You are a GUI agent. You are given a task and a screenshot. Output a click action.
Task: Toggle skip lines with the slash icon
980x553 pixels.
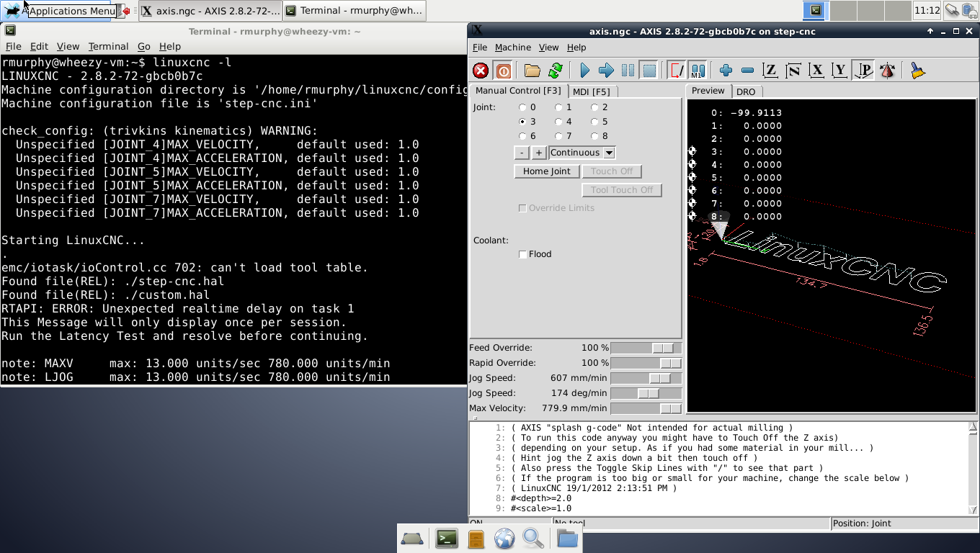[x=677, y=71]
